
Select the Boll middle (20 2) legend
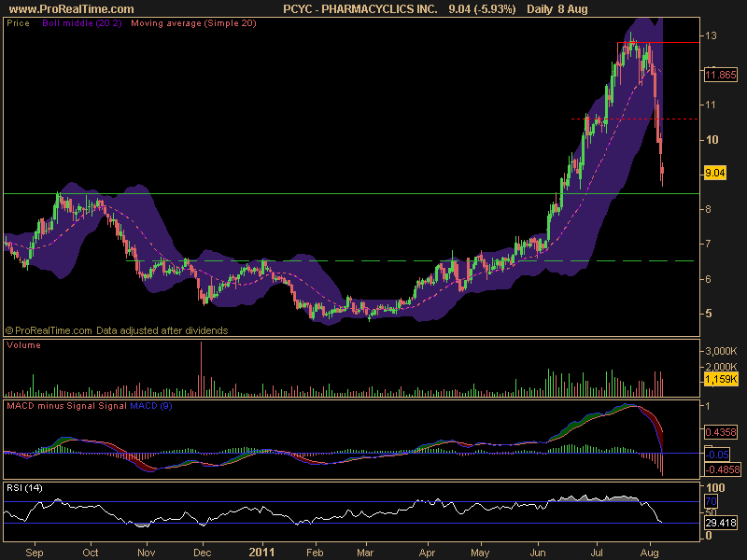(82, 22)
